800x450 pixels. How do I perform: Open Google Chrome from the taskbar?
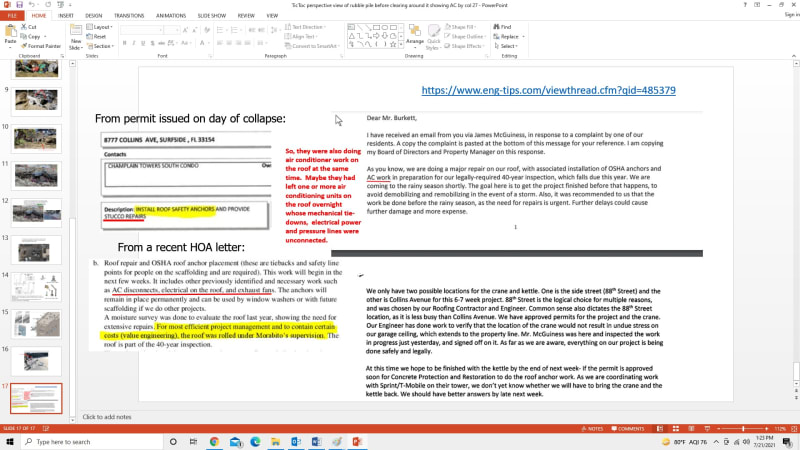tap(214, 441)
